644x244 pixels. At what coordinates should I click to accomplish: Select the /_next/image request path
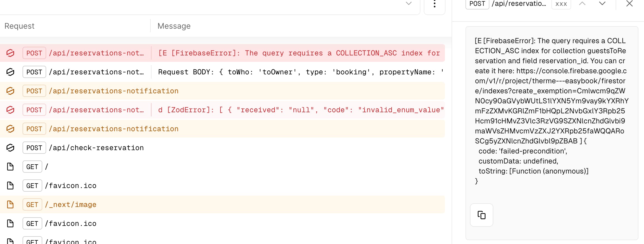point(71,204)
